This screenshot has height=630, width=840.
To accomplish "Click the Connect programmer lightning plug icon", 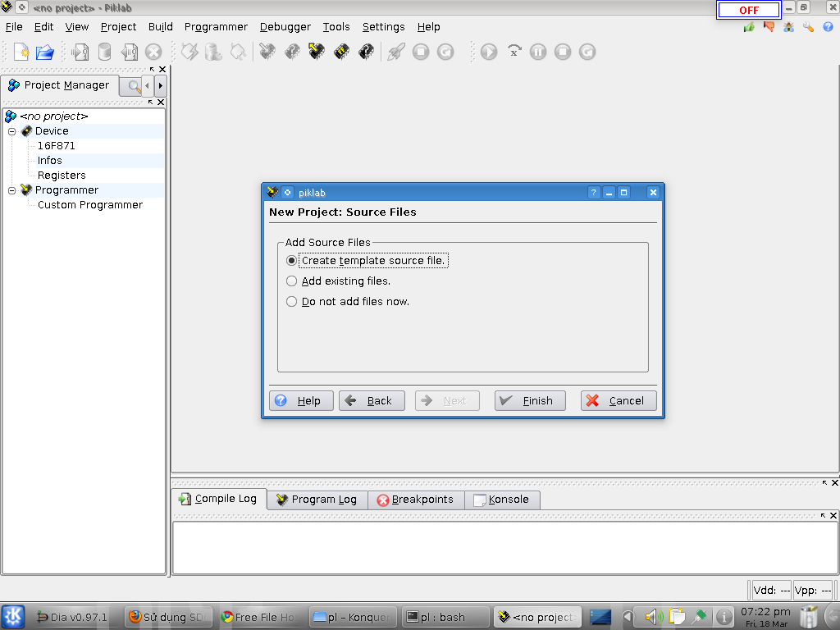I will [189, 52].
